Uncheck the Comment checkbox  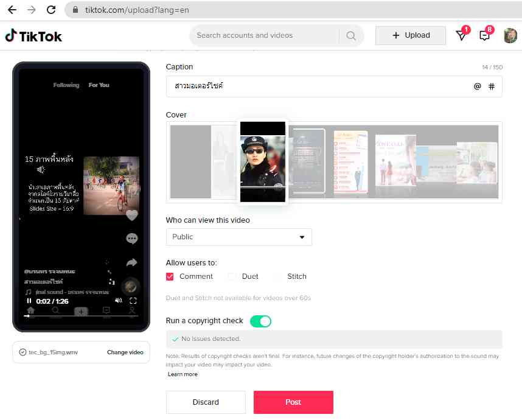pos(170,276)
